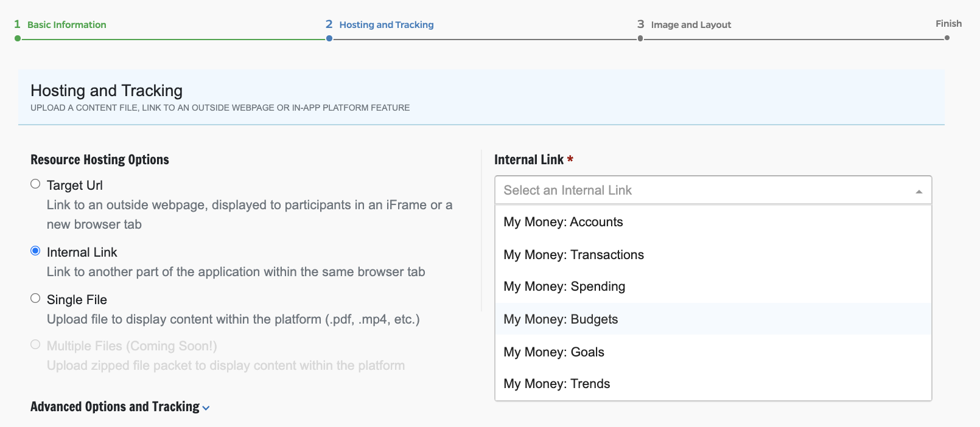The height and width of the screenshot is (427, 980).
Task: Click the Advanced Options and Tracking heading
Action: click(x=115, y=406)
